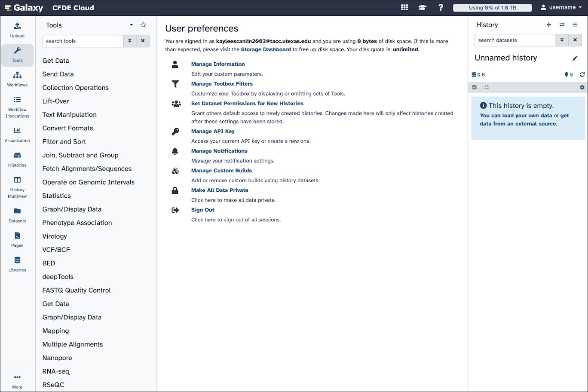Click the storage usage progress bar
This screenshot has height=392, width=588.
tap(492, 8)
